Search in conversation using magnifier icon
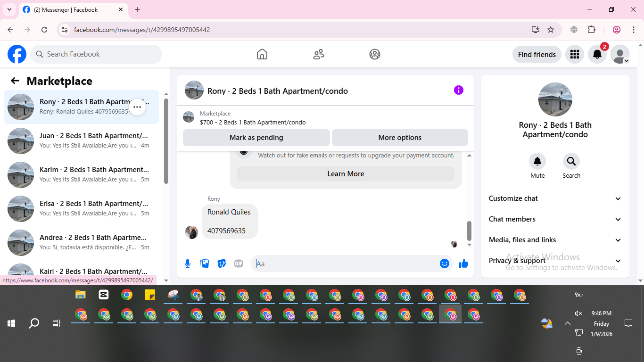The width and height of the screenshot is (644, 362). 571,161
